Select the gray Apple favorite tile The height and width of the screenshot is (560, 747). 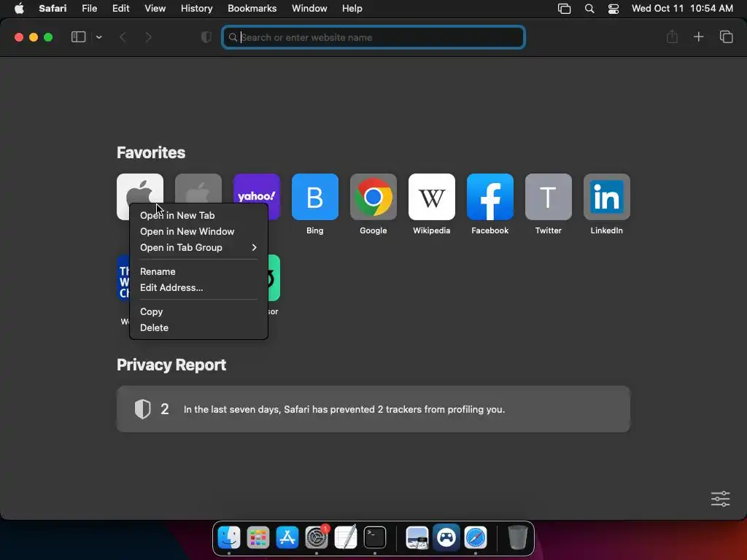point(198,189)
